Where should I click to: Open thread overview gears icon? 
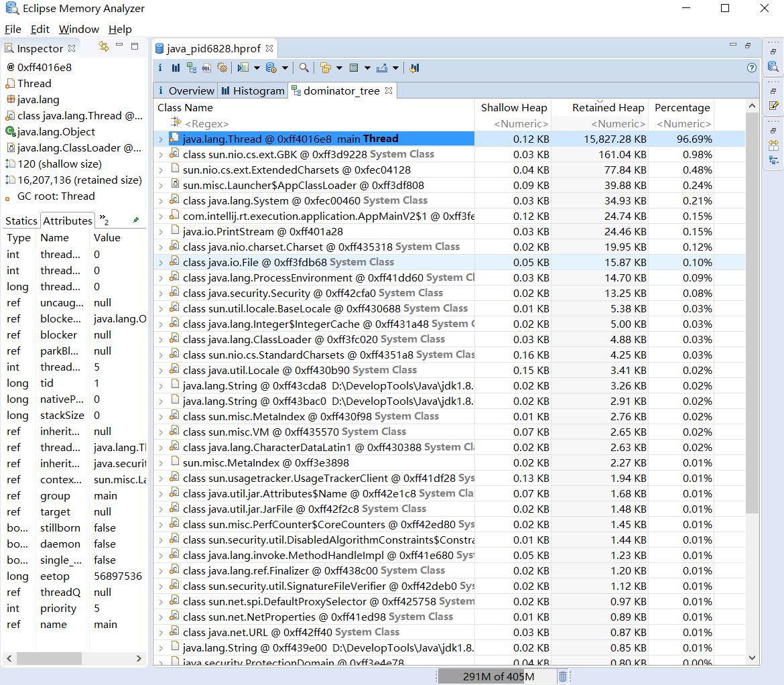click(222, 68)
